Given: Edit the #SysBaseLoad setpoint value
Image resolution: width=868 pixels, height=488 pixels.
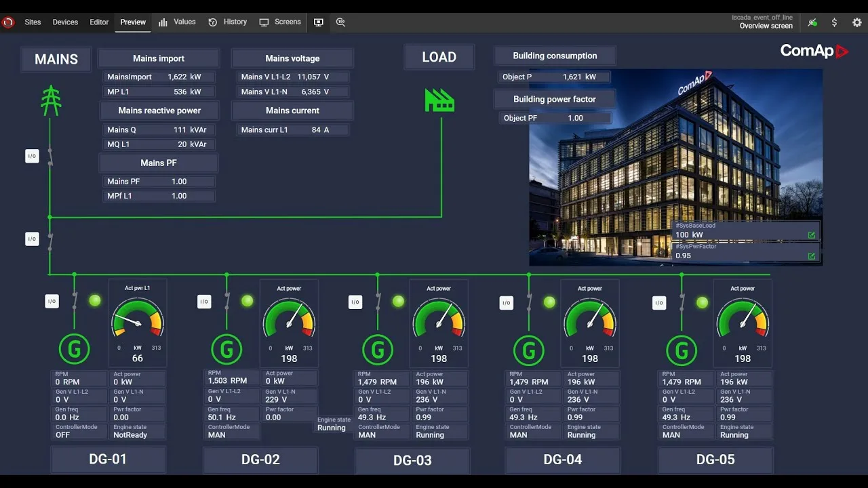Looking at the screenshot, I should 811,235.
